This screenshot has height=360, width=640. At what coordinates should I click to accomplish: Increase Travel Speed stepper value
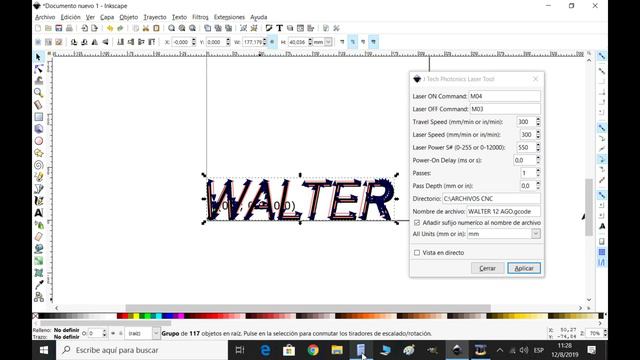click(538, 120)
